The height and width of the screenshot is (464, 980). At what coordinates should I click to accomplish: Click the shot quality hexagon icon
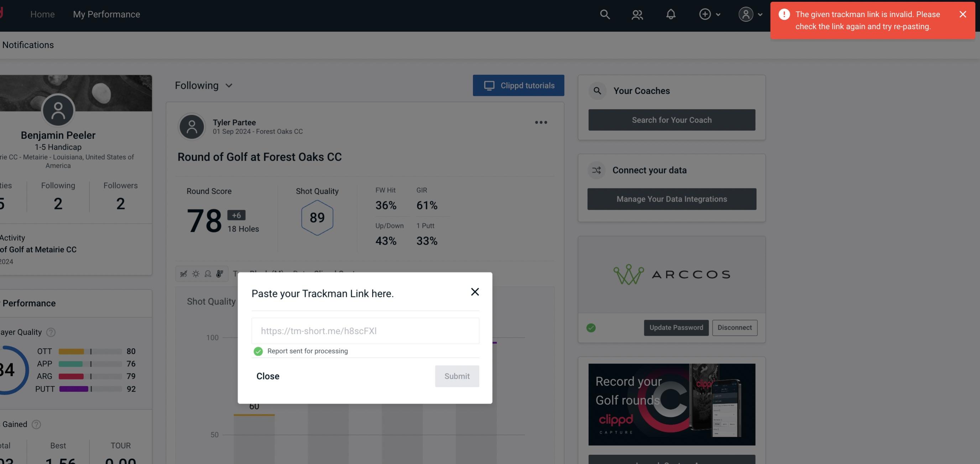pyautogui.click(x=316, y=218)
